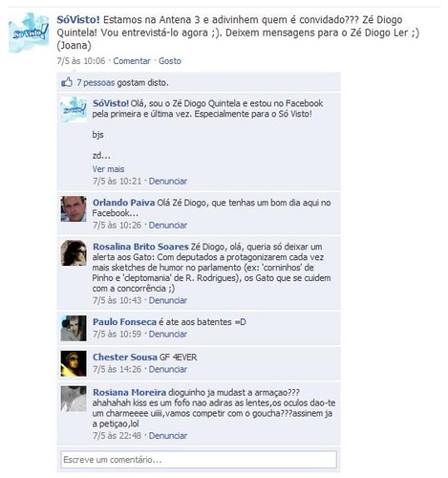Click SóVisto! avatar in first comment
448x478 pixels.
point(74,110)
